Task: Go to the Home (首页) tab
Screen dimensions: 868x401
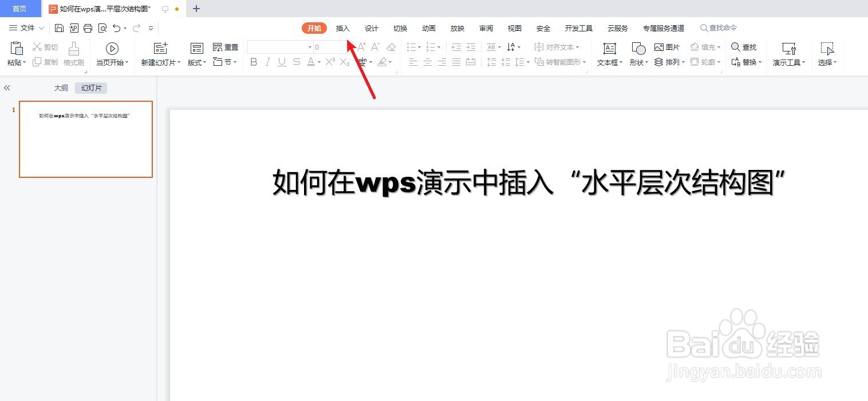Action: (20, 9)
